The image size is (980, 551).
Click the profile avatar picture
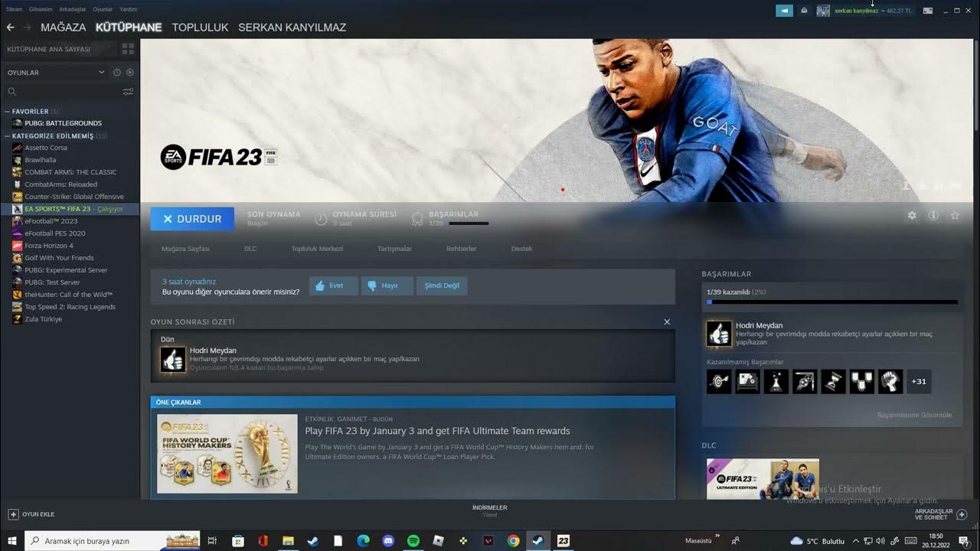[x=823, y=11]
